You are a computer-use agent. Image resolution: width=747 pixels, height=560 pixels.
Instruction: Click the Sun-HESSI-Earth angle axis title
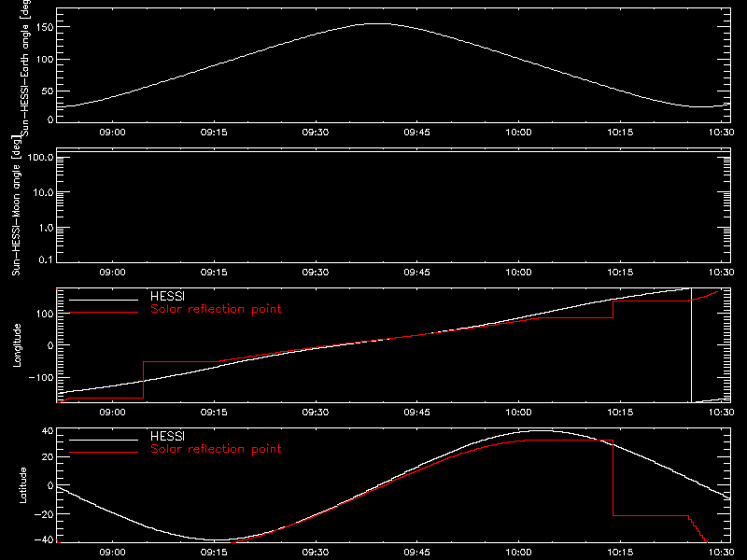[x=25, y=66]
